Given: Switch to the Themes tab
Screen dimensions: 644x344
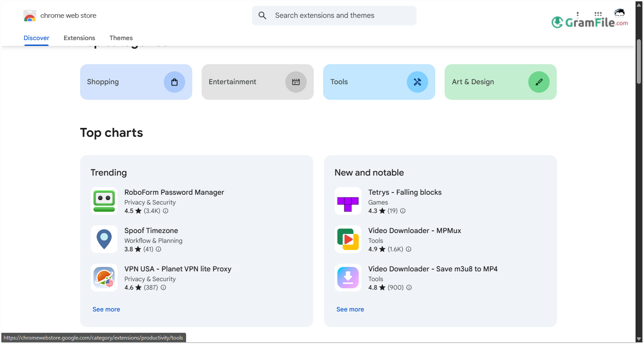Looking at the screenshot, I should pyautogui.click(x=121, y=38).
